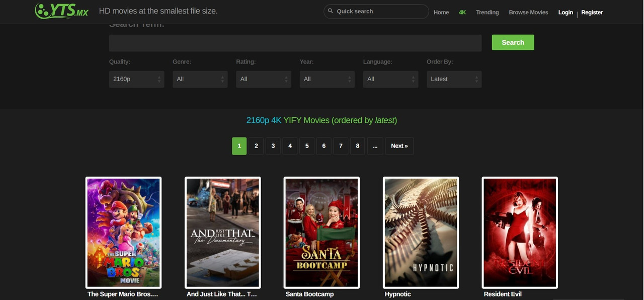Click the Login link

(566, 12)
